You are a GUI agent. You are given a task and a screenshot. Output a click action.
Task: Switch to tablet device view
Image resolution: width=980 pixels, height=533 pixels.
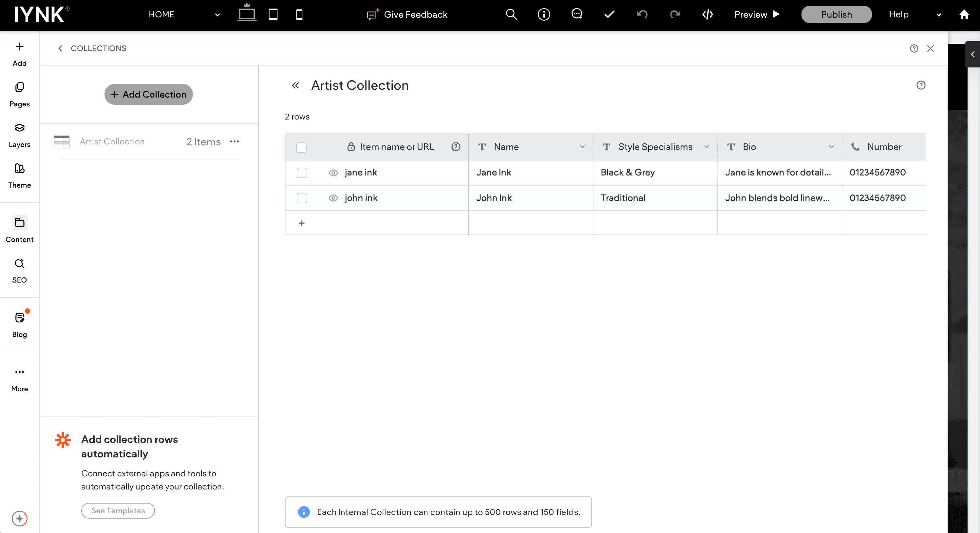click(273, 14)
